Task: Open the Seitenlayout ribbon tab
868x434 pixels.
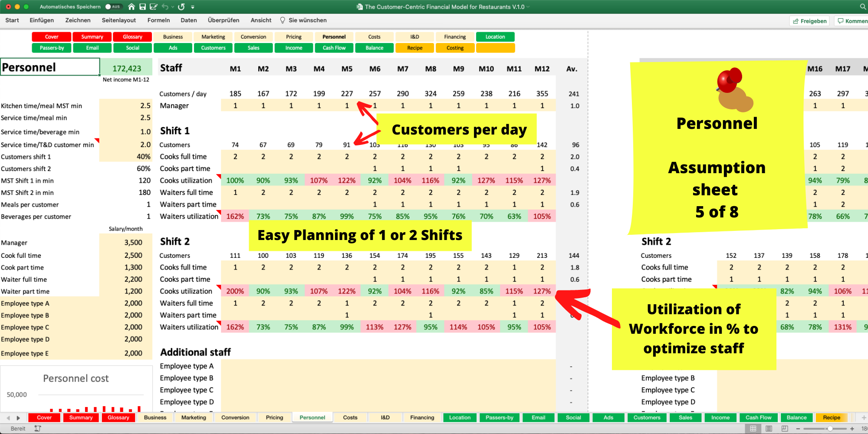Action: pos(119,20)
